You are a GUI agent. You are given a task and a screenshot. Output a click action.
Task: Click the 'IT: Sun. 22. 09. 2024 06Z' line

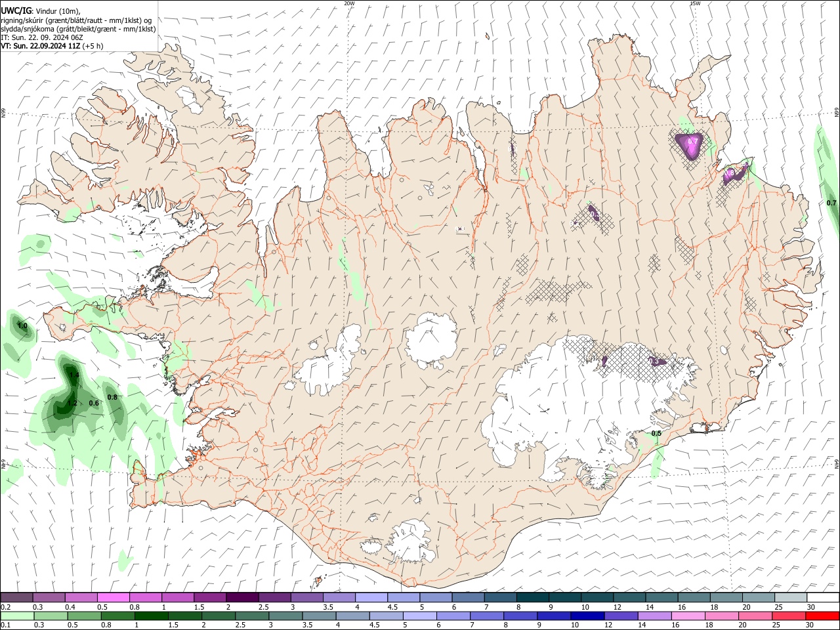click(x=42, y=37)
